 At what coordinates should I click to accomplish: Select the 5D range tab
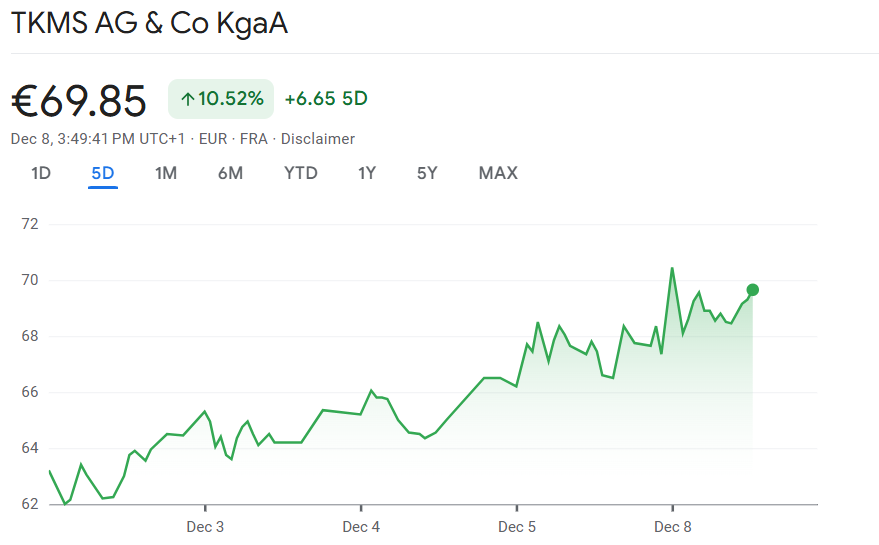[103, 173]
